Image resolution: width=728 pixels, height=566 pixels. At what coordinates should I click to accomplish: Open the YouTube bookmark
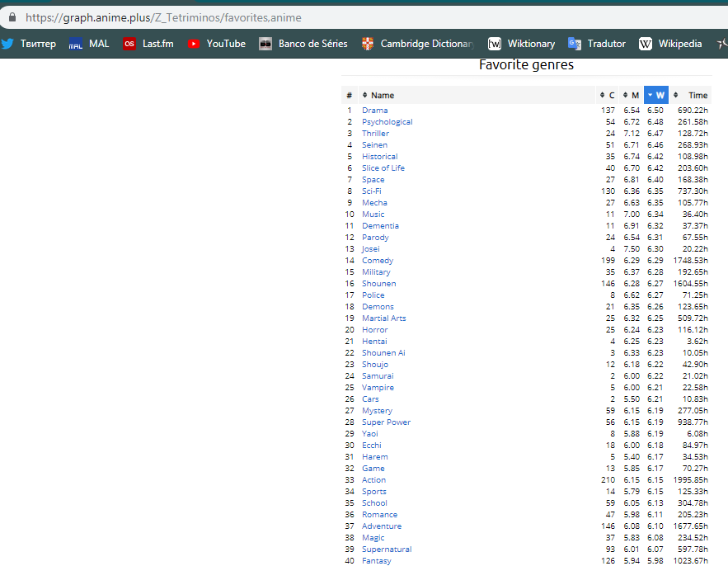[x=217, y=44]
